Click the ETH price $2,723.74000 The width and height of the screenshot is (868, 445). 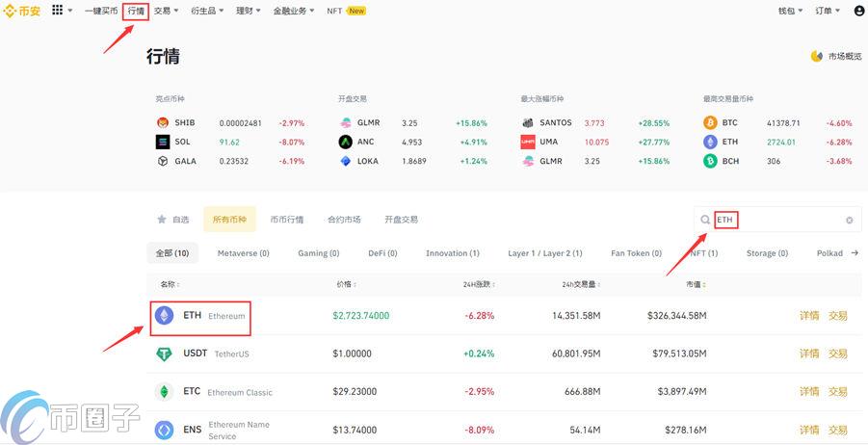(361, 316)
